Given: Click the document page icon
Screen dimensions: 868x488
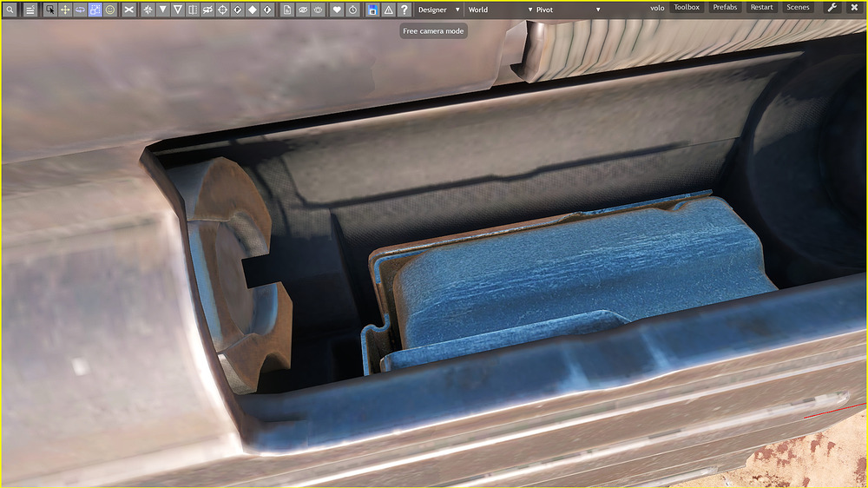Looking at the screenshot, I should tap(287, 10).
